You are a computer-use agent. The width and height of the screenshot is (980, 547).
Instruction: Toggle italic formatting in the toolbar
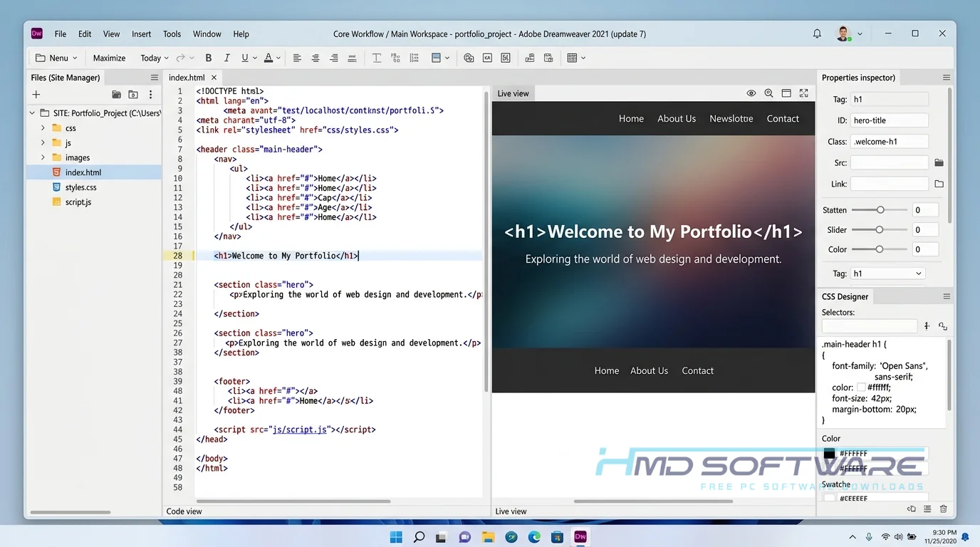pos(227,58)
